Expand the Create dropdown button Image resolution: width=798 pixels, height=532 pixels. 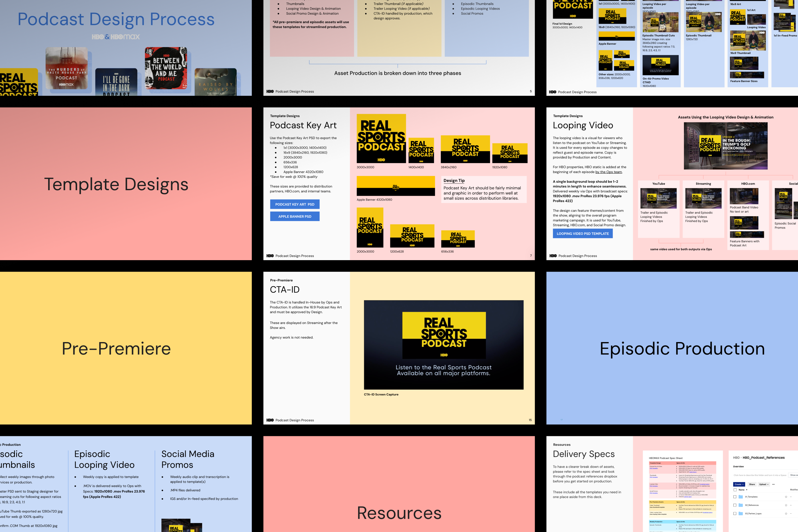coord(739,484)
